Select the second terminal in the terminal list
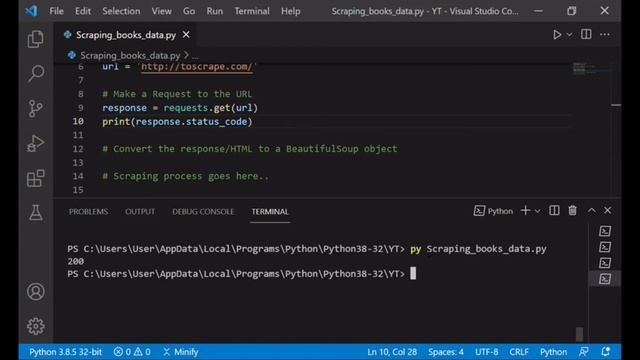 coord(605,247)
